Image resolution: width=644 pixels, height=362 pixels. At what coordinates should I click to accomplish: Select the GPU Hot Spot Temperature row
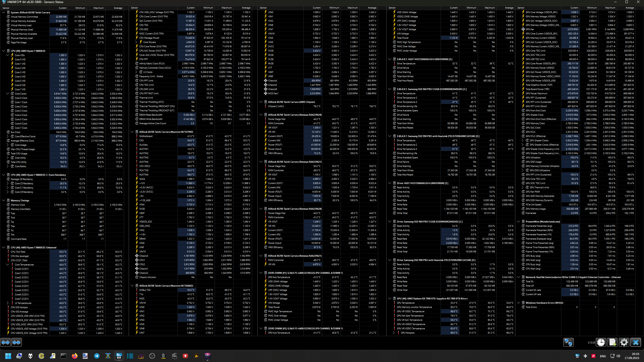tap(410, 316)
